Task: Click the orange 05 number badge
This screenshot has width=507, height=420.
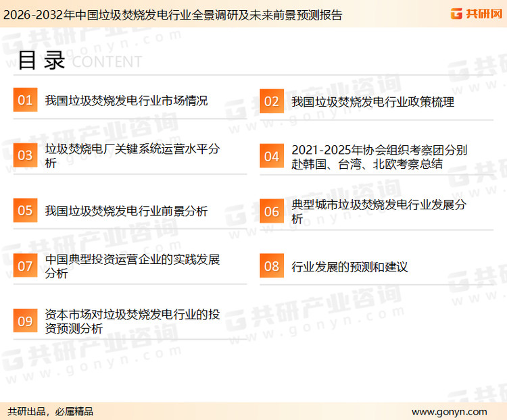Action: point(25,210)
